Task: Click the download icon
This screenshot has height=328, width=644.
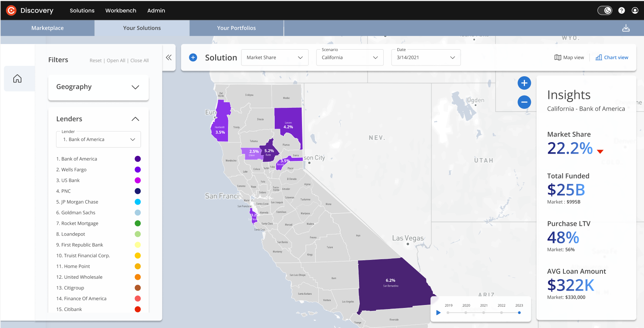Action: 626,28
